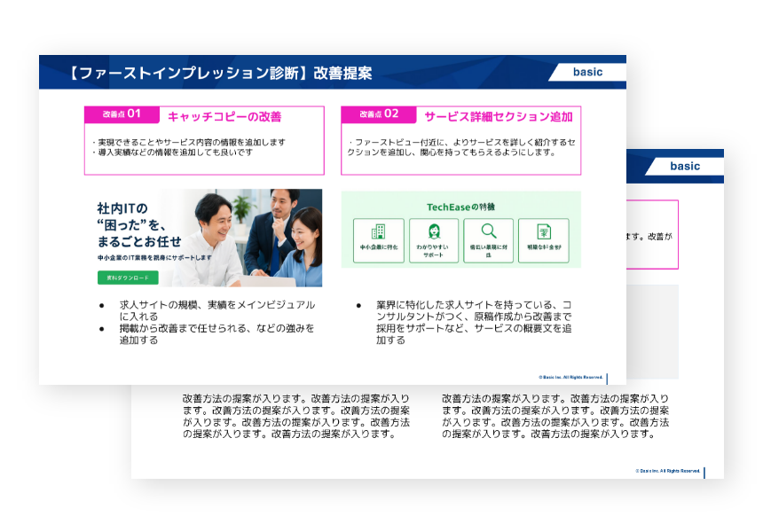763x532 pixels.
Task: Select the support person icon in TechEase features
Action: pyautogui.click(x=435, y=232)
